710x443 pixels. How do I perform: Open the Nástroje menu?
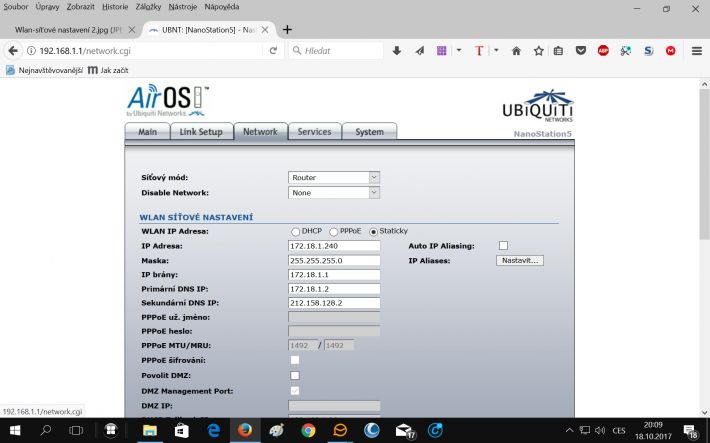click(x=182, y=7)
